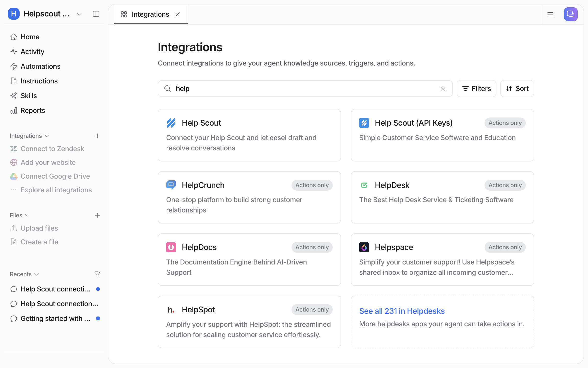Click the HelpDocs logo icon

tap(171, 247)
